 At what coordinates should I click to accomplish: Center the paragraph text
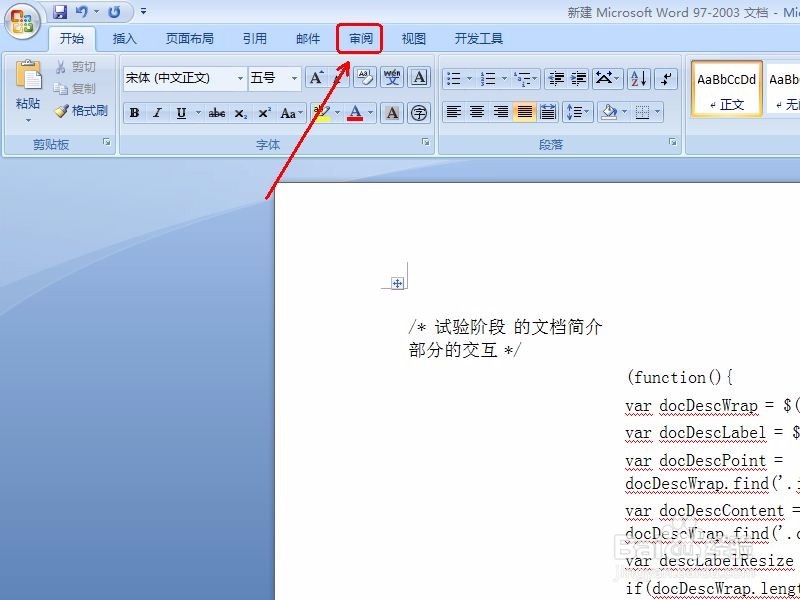(477, 112)
